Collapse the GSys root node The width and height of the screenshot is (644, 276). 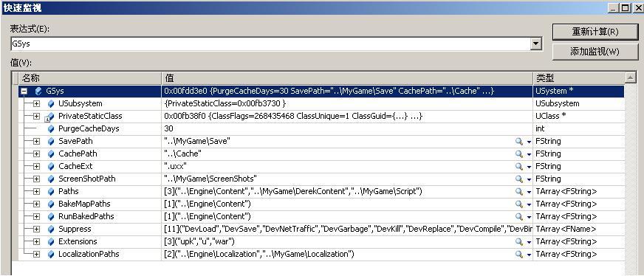24,91
